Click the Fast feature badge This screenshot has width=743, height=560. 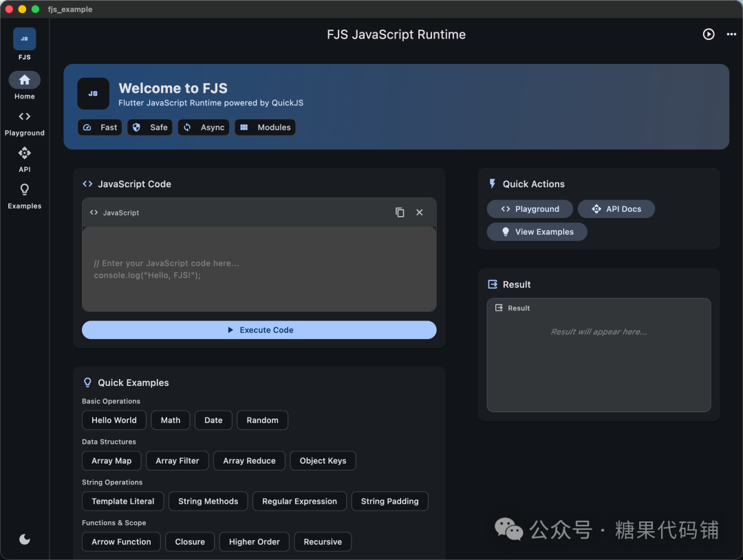99,127
